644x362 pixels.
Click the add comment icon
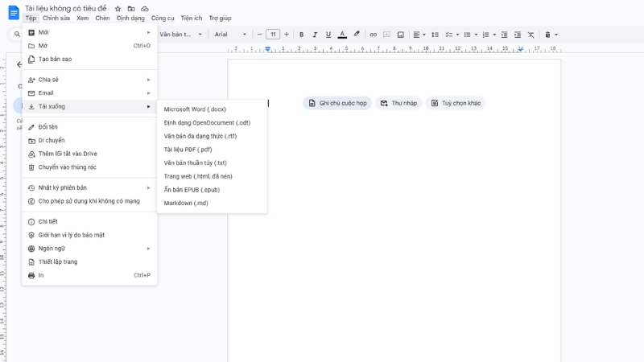pos(386,35)
